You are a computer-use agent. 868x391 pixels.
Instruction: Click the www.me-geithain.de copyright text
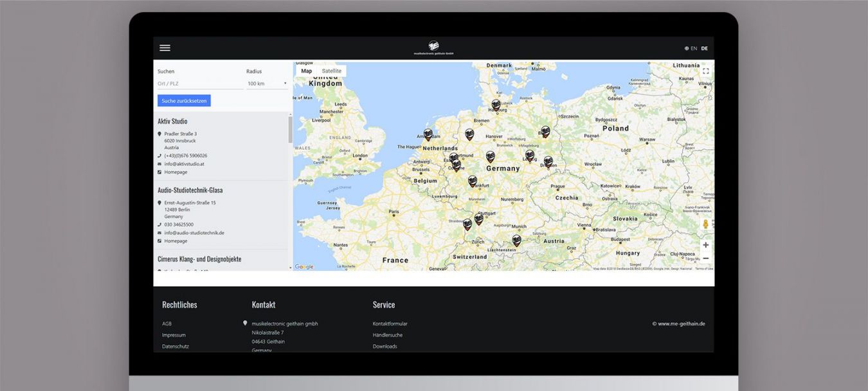pyautogui.click(x=678, y=323)
